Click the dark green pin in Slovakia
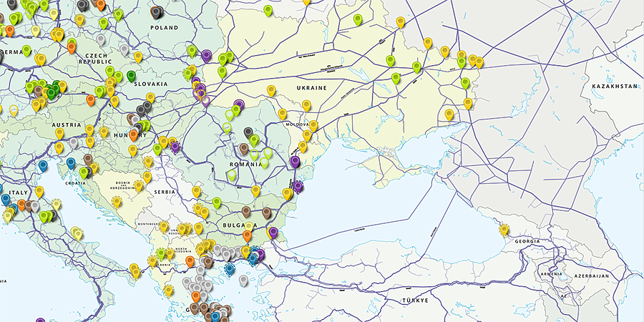 [x=131, y=76]
